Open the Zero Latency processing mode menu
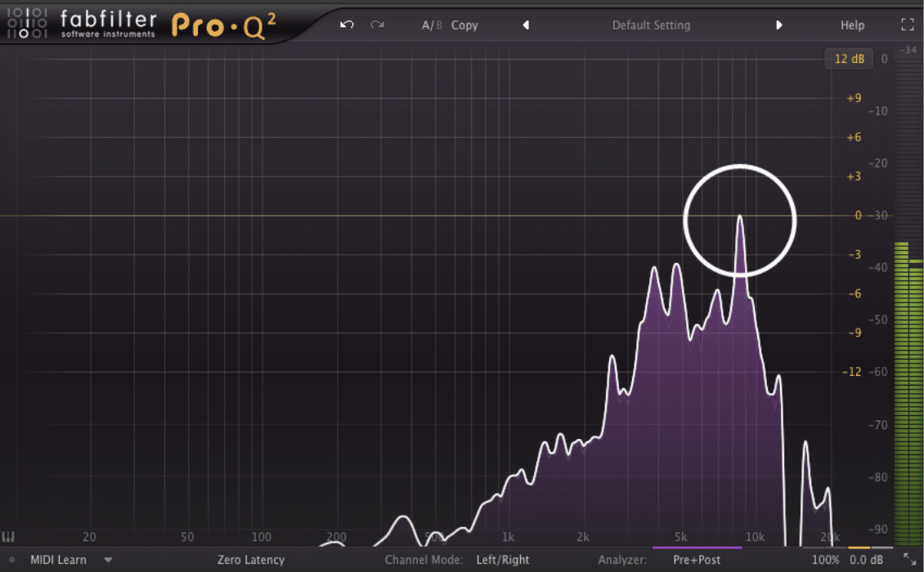This screenshot has height=572, width=924. (250, 560)
